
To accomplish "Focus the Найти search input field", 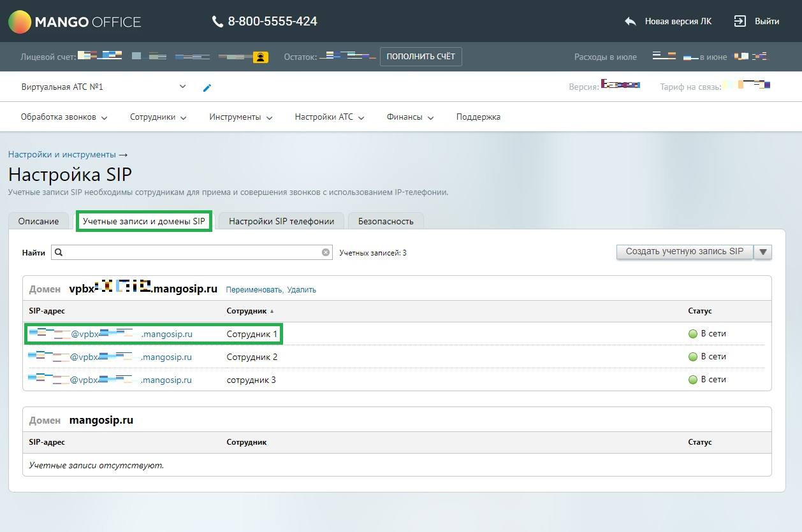I will point(191,252).
